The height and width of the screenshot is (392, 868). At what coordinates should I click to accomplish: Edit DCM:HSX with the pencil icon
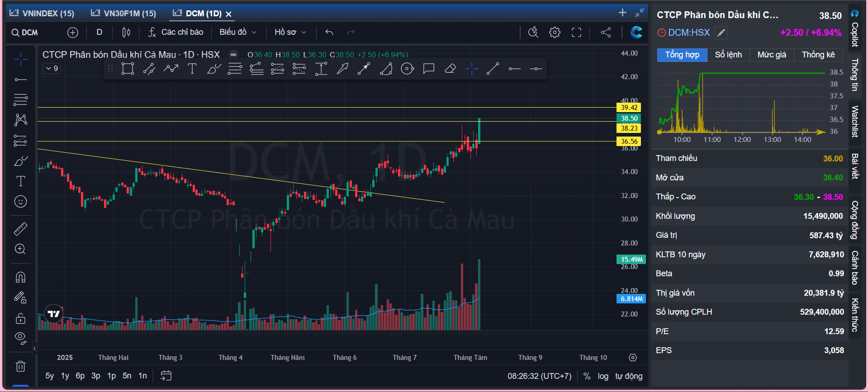(x=721, y=33)
